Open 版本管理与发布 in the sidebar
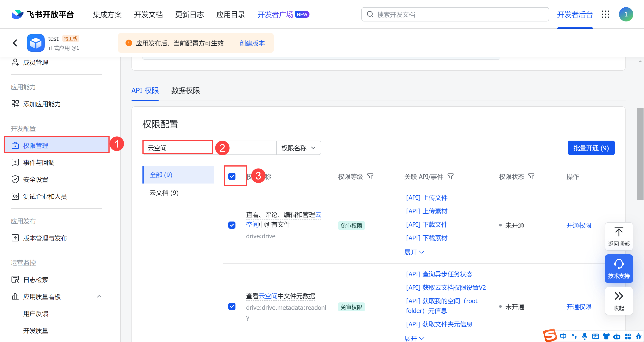 click(39, 238)
